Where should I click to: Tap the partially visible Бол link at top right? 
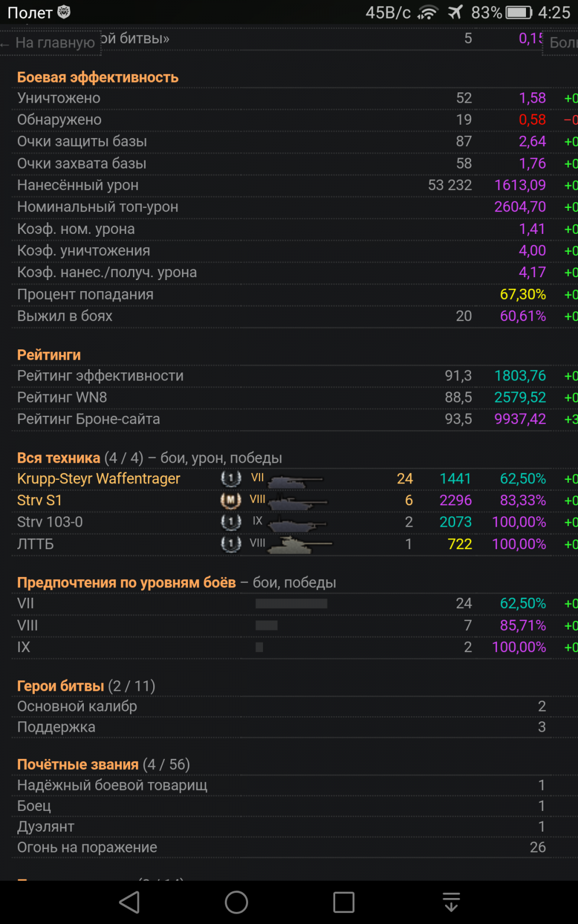coord(562,43)
